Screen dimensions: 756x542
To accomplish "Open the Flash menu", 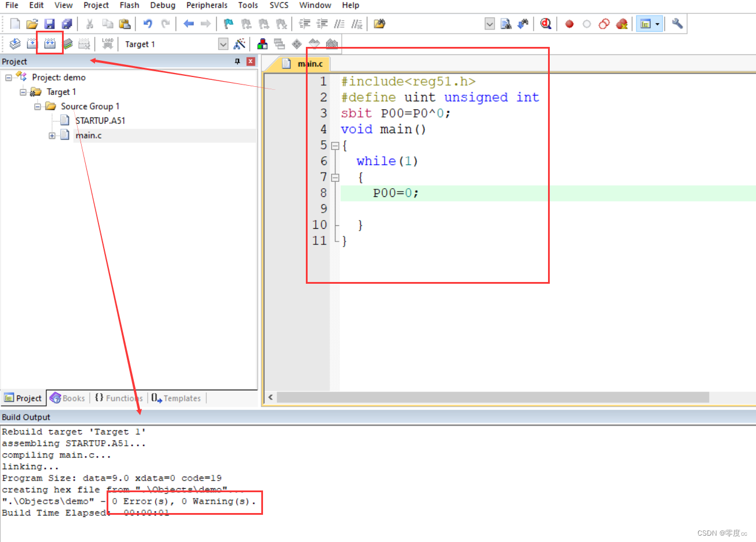I will (x=129, y=5).
